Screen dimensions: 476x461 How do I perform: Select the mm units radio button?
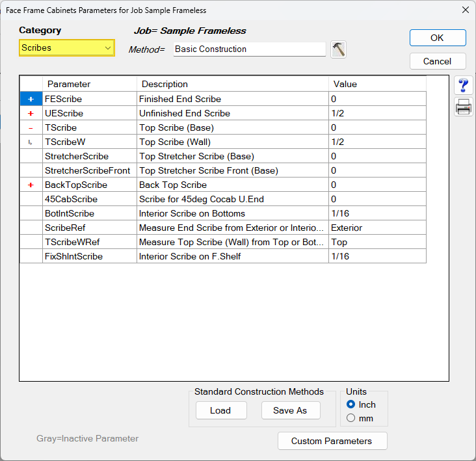pos(350,418)
